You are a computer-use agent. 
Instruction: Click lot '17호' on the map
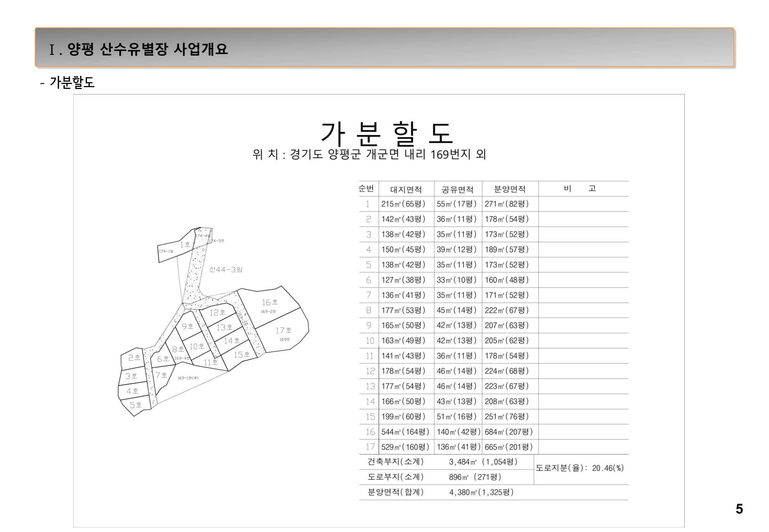(x=283, y=331)
